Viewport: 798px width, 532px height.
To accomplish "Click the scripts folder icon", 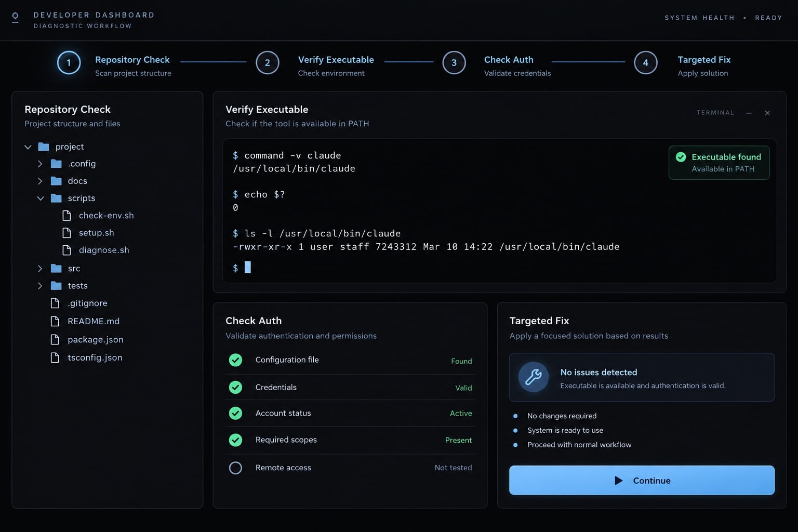I will click(x=56, y=198).
